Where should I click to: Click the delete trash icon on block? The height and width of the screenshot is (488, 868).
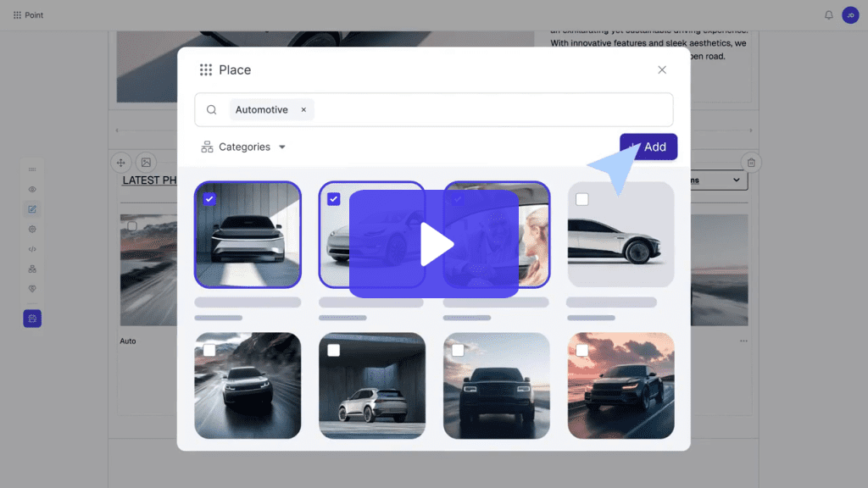pos(751,162)
